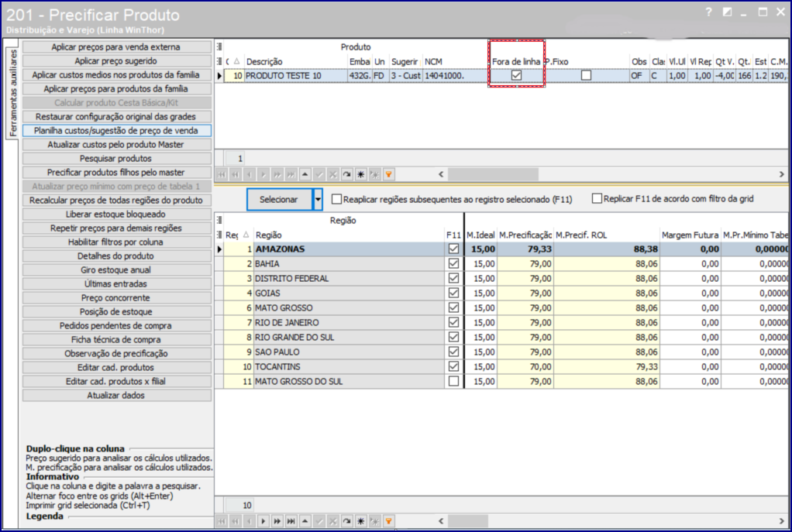This screenshot has width=792, height=532.
Task: Click sort triangle in Produto code column header
Action: pos(236,61)
